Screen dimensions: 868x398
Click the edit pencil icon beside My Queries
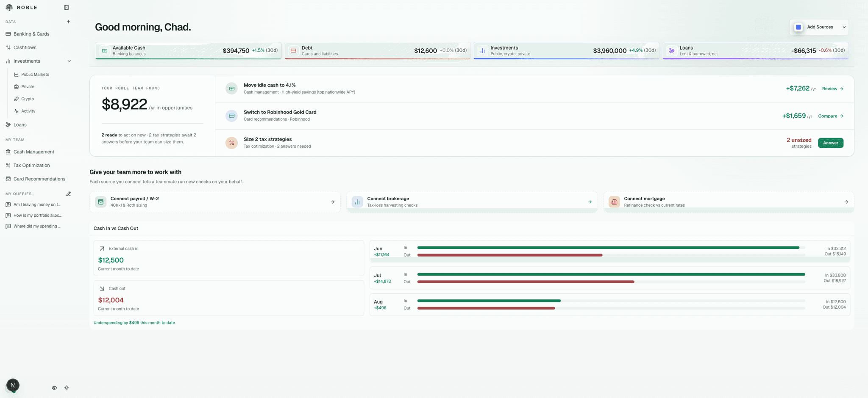(69, 194)
